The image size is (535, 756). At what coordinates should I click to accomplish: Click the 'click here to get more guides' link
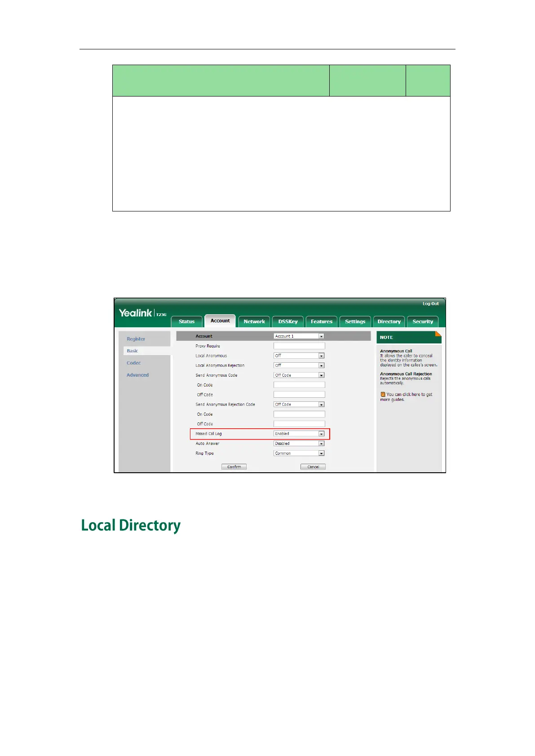pyautogui.click(x=406, y=397)
